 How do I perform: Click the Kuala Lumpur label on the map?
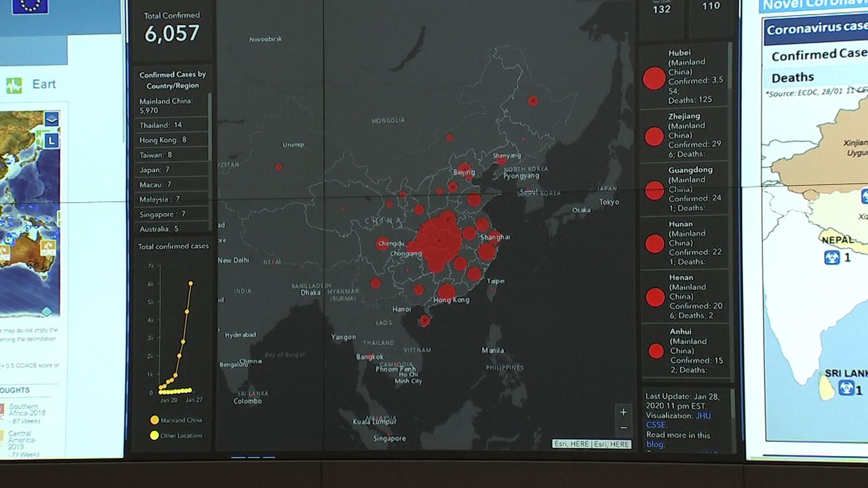(374, 422)
